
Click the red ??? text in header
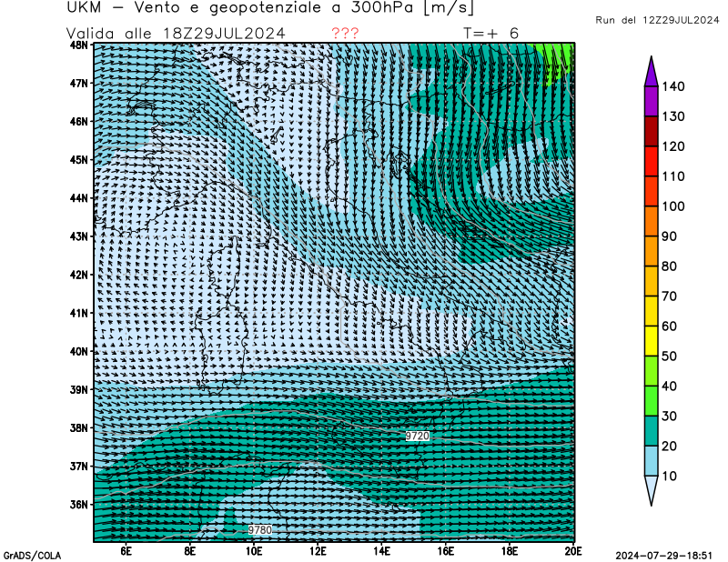click(x=345, y=34)
